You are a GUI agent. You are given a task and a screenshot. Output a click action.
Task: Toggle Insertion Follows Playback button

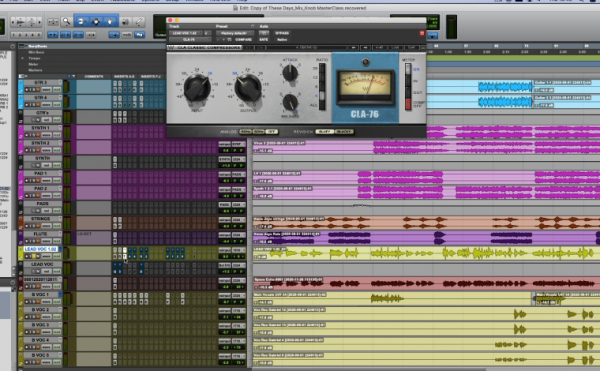click(x=91, y=35)
